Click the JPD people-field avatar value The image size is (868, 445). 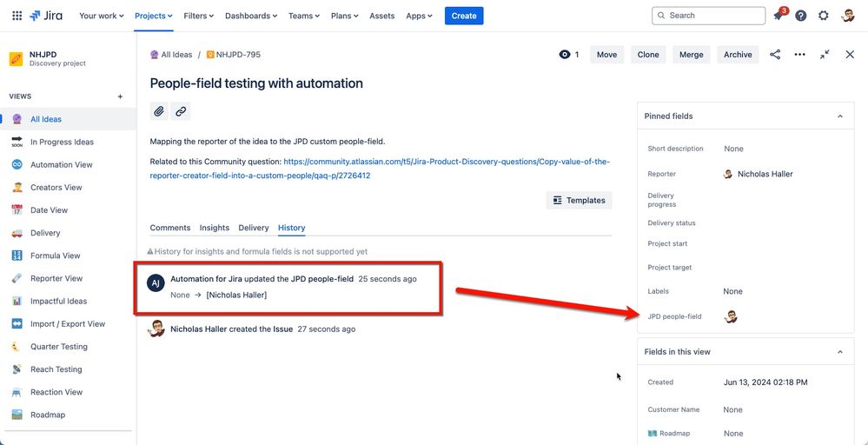[x=731, y=316]
